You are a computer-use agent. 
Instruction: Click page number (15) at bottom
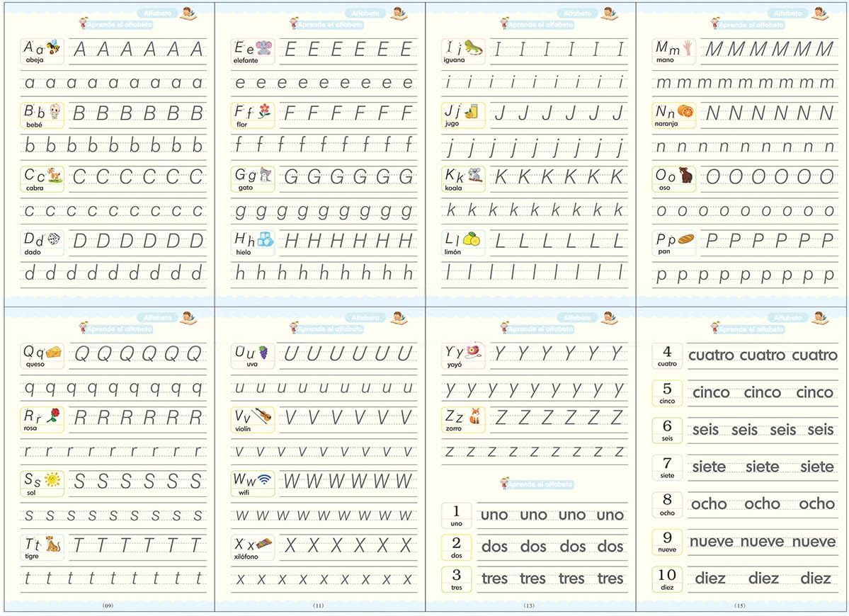click(741, 605)
